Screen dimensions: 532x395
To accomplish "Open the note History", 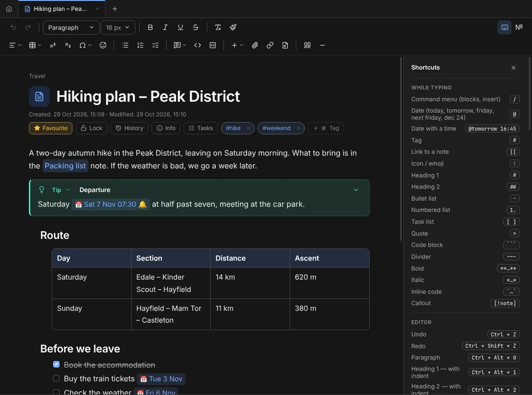I will pyautogui.click(x=129, y=128).
